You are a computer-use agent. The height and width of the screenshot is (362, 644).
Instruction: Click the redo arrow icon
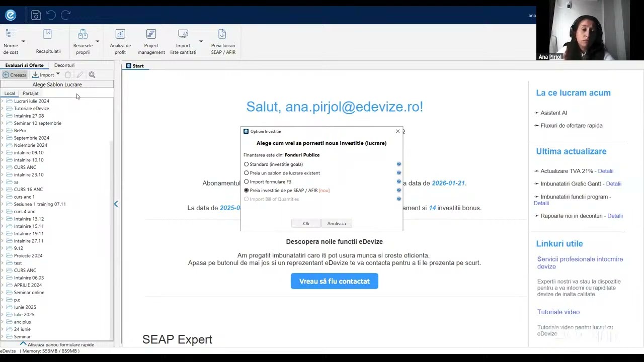[x=65, y=15]
